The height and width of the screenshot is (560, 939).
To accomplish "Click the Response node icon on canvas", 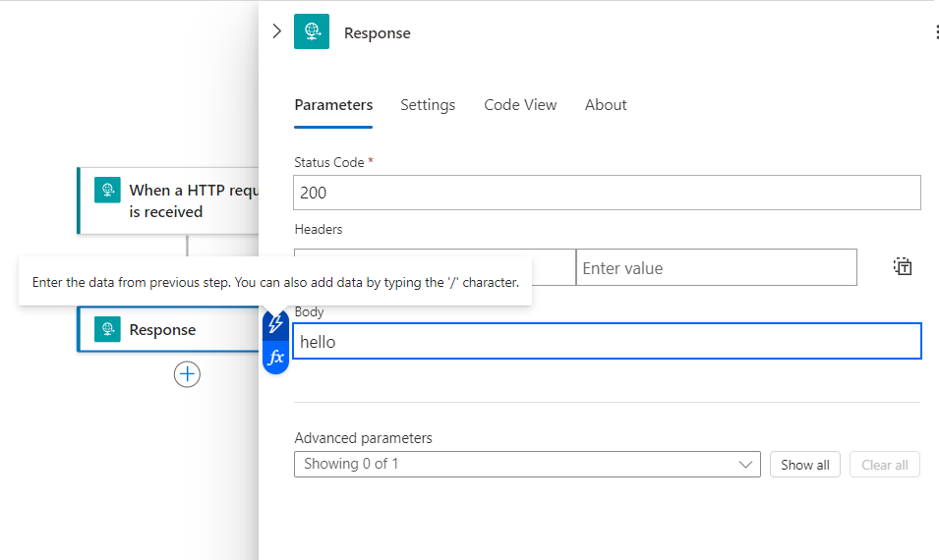I will click(x=107, y=330).
